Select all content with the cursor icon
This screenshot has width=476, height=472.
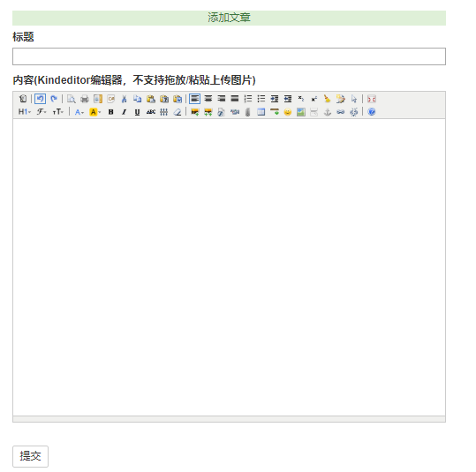[354, 99]
